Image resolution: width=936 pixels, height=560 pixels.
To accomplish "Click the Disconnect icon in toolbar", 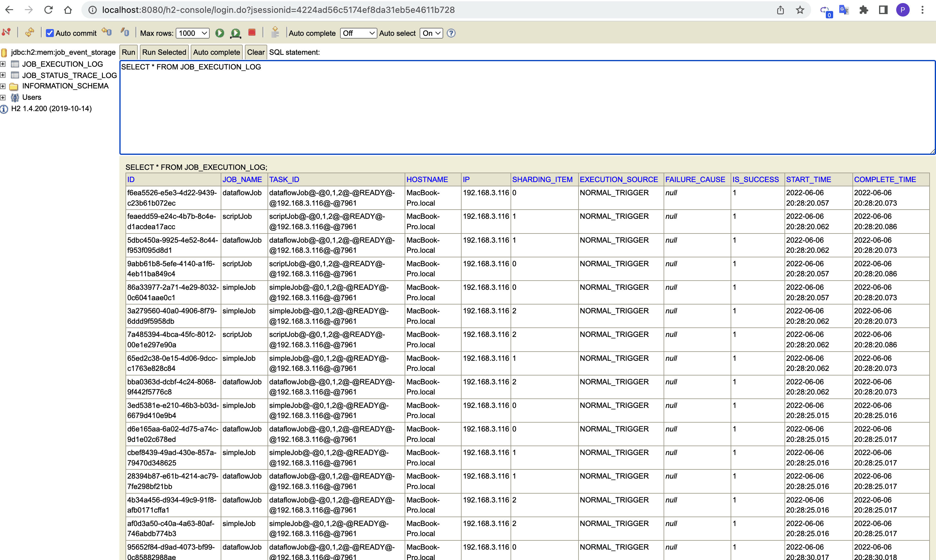I will 6,32.
